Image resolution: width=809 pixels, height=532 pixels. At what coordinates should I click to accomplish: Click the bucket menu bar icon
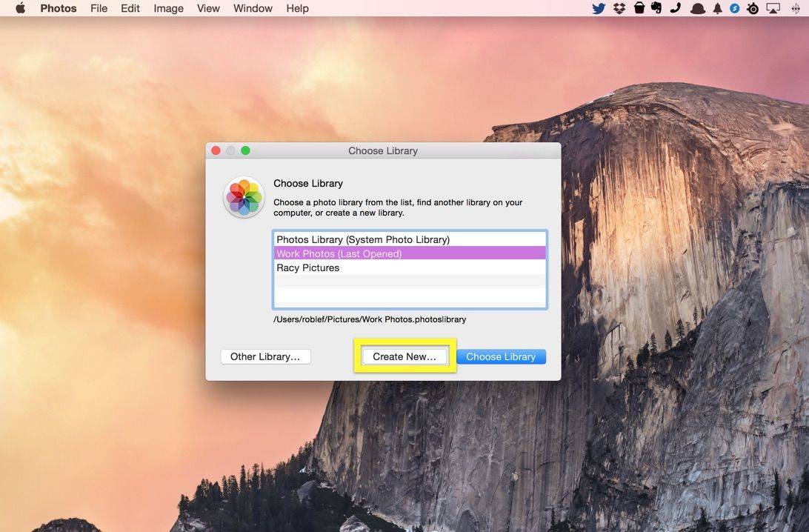639,8
